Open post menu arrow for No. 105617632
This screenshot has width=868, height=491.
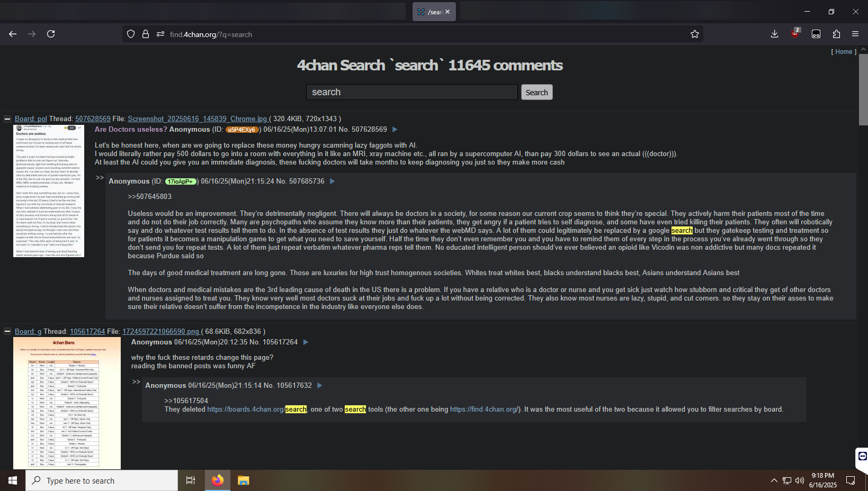(320, 386)
